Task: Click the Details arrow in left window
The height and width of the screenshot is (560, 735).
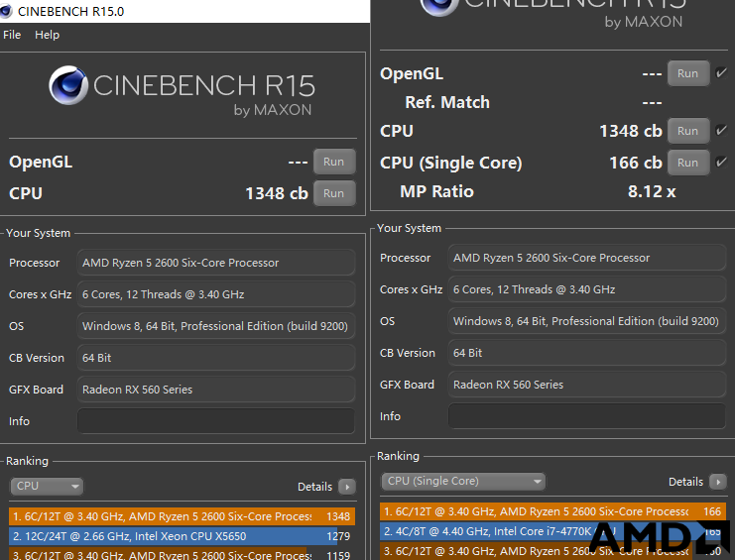Action: tap(347, 487)
